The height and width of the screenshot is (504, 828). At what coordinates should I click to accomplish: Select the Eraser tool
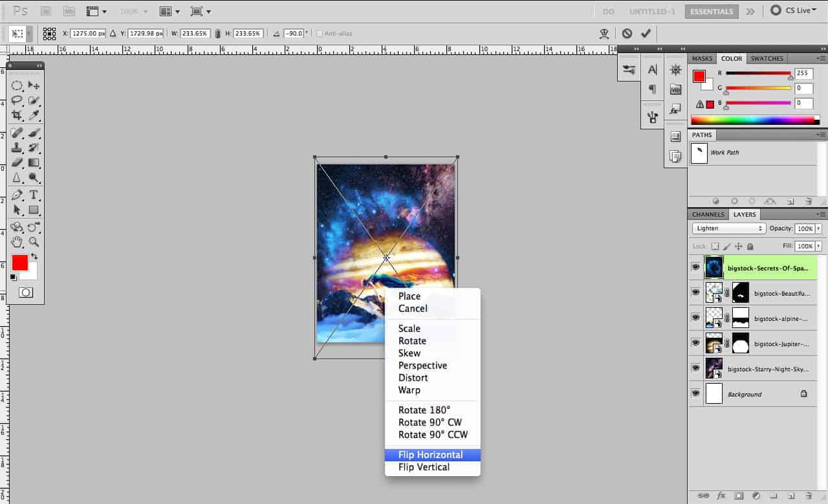pos(17,162)
